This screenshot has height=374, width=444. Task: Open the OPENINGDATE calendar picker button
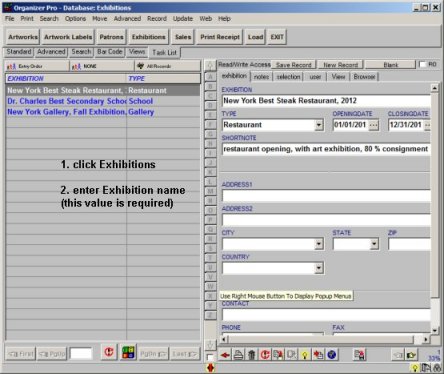[x=374, y=125]
